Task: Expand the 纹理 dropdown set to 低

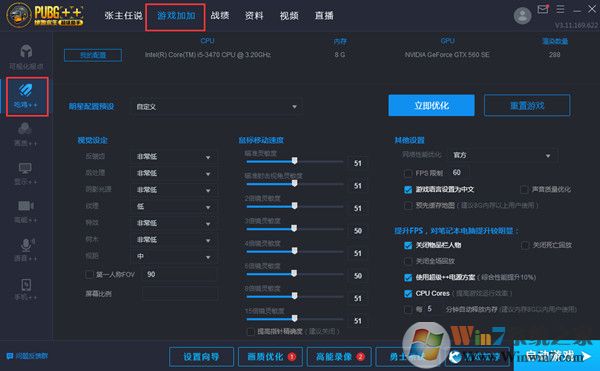Action: (174, 207)
